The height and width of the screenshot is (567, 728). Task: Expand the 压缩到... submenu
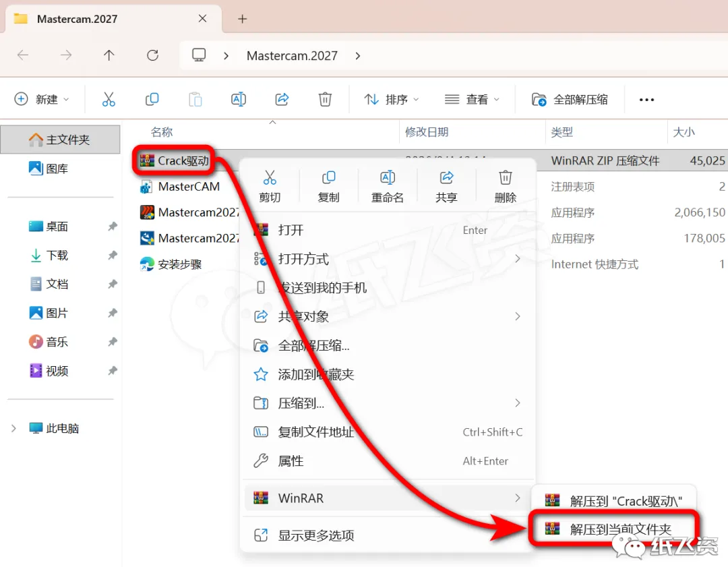517,403
